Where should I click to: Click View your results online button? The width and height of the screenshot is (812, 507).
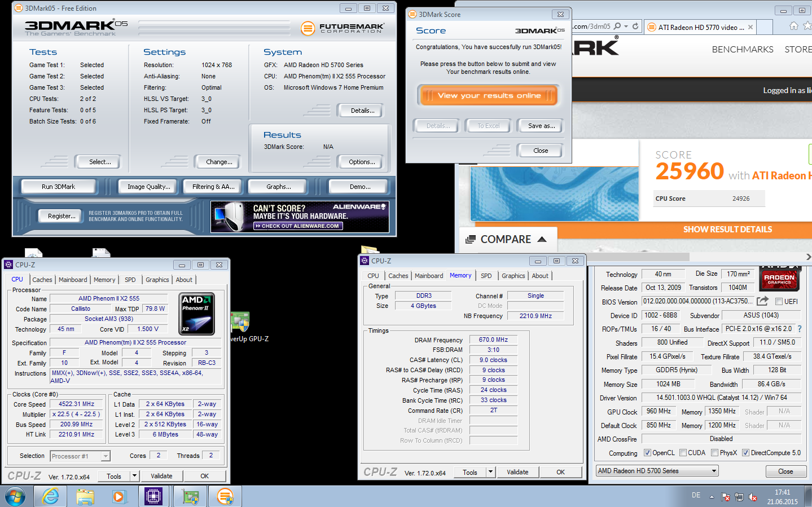489,95
